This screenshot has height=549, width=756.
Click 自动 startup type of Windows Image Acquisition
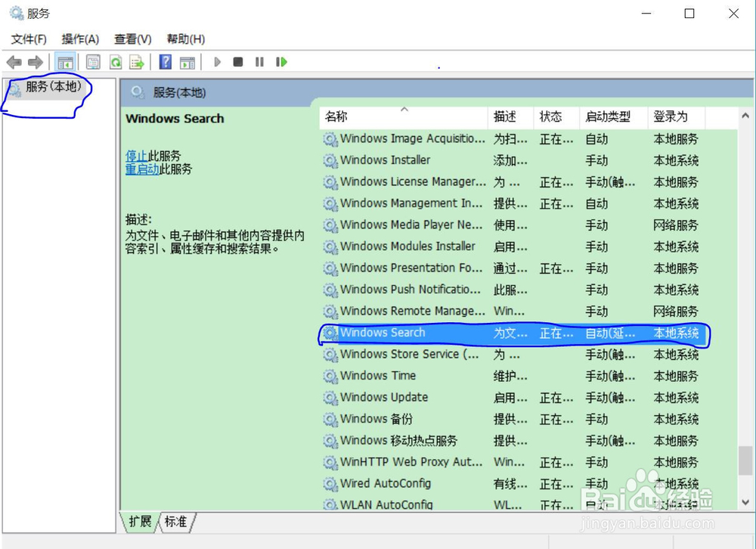pos(596,139)
